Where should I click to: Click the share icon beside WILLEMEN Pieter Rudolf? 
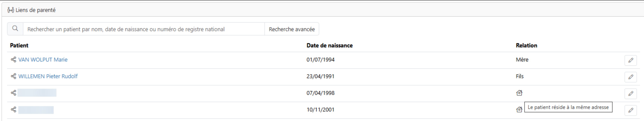(14, 76)
